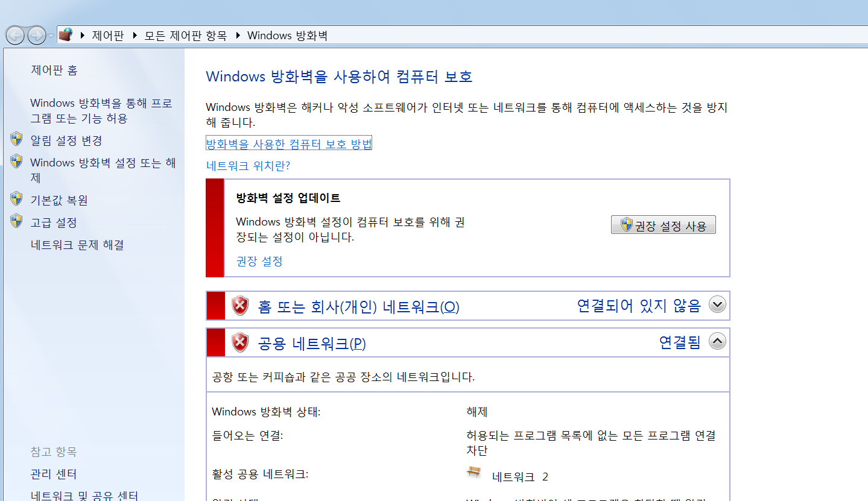The height and width of the screenshot is (501, 868).
Task: Click the Back navigation arrow button
Action: (x=15, y=36)
